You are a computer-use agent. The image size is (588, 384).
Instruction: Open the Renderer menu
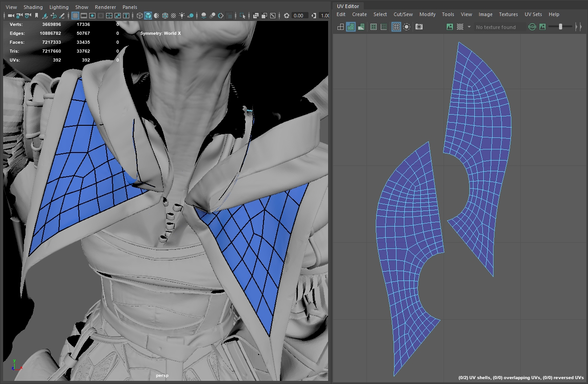105,7
